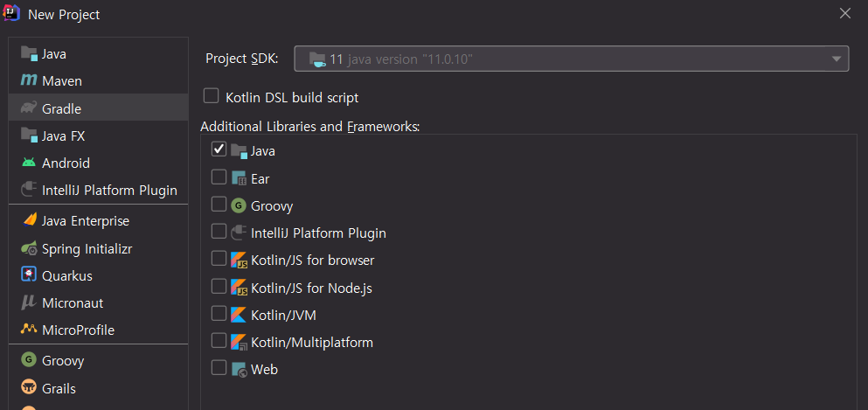Select Quarkus project type label
This screenshot has width=868, height=410.
pyautogui.click(x=67, y=276)
